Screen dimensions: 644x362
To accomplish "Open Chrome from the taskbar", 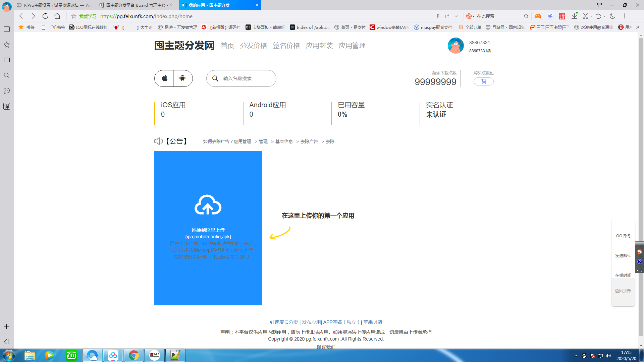I will pyautogui.click(x=134, y=355).
